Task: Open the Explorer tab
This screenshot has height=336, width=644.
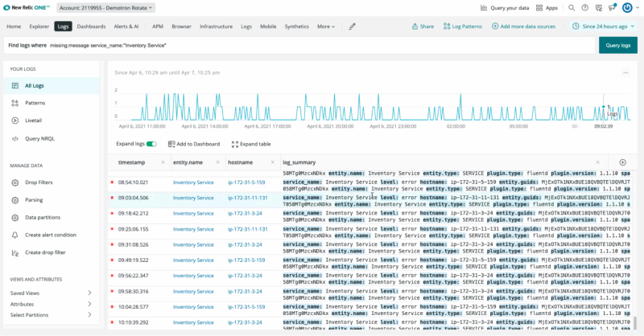Action: pyautogui.click(x=39, y=27)
